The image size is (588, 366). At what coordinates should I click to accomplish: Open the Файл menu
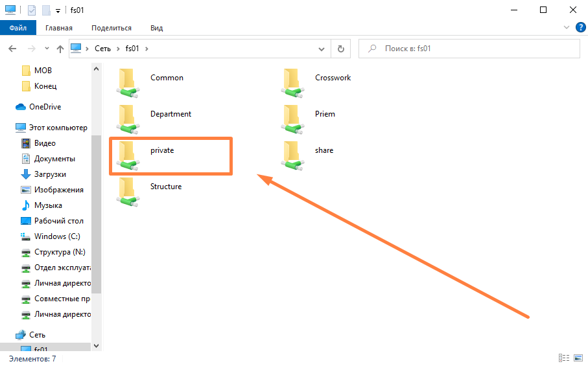coord(18,28)
